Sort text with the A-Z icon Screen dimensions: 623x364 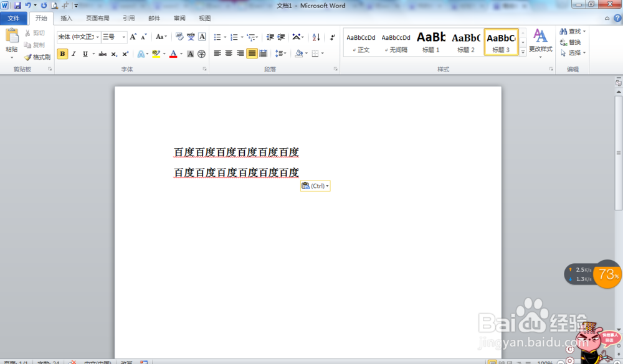pos(316,37)
